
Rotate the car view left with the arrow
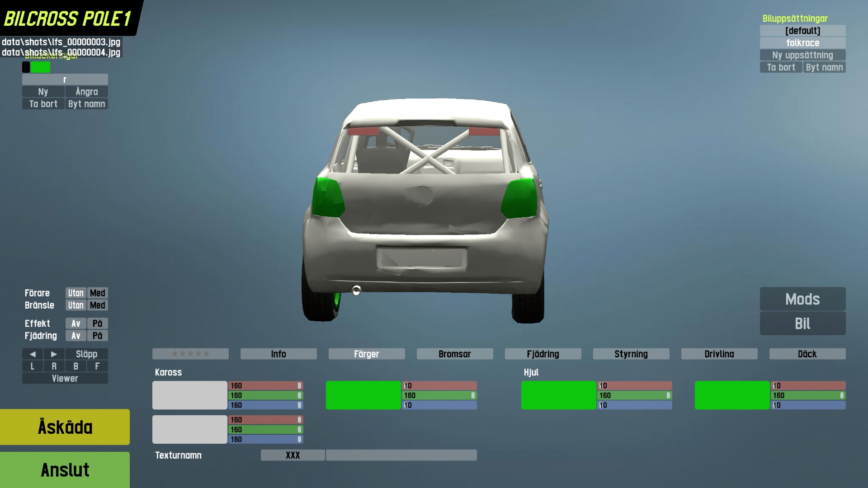click(33, 354)
